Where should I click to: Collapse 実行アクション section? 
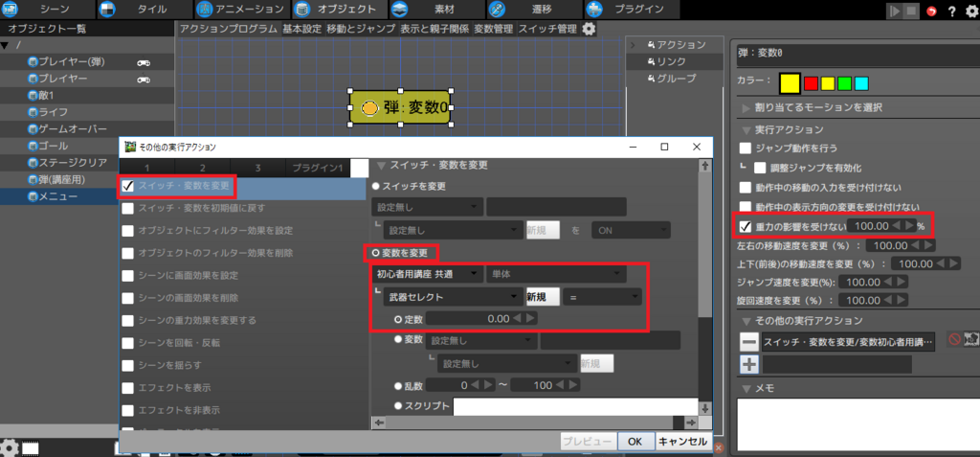point(746,129)
